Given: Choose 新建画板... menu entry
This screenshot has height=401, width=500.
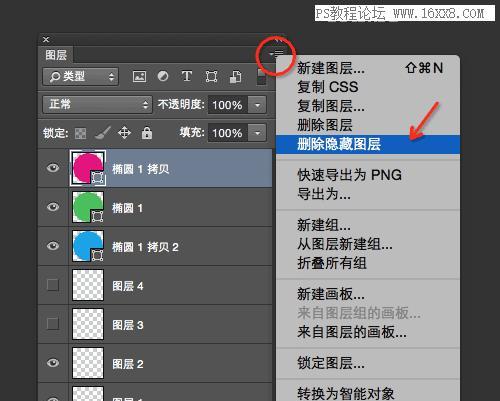Looking at the screenshot, I should point(368,294).
